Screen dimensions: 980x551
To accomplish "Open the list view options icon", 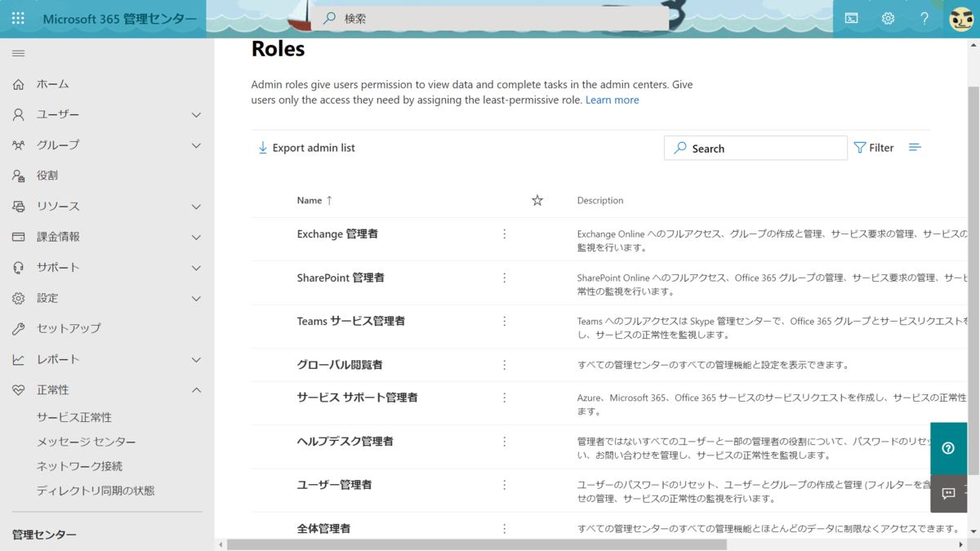I will (915, 148).
